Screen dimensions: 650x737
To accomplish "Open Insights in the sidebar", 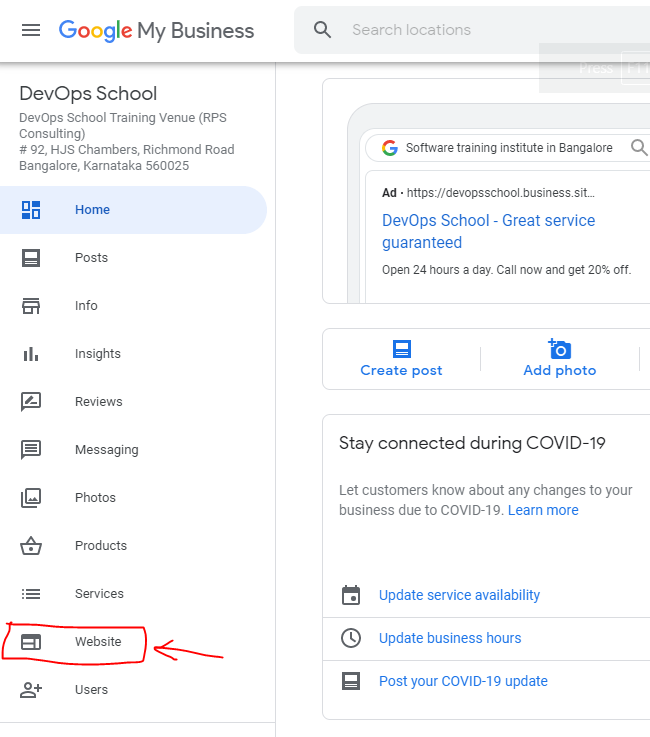I will tap(98, 353).
